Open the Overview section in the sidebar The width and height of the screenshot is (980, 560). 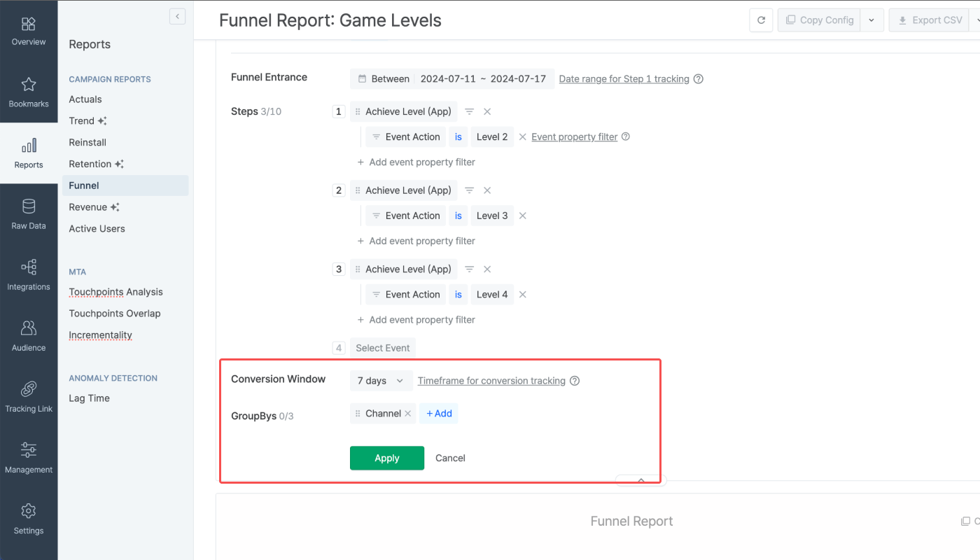(29, 31)
